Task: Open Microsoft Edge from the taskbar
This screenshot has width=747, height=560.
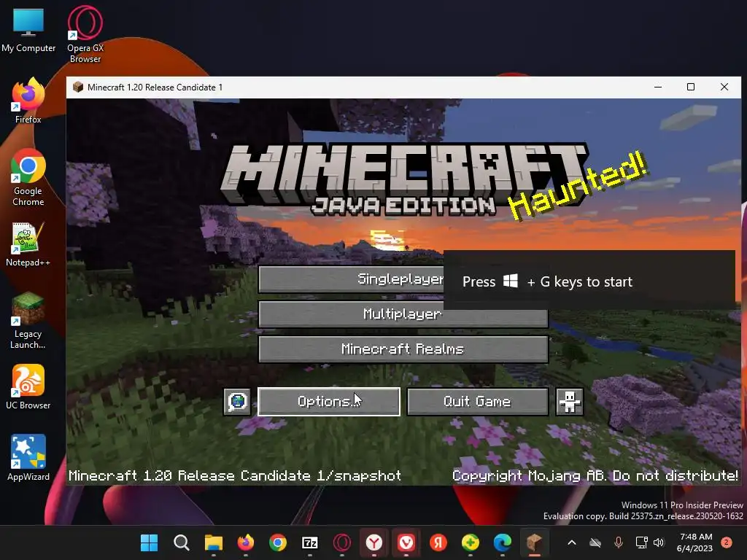Action: pos(502,542)
